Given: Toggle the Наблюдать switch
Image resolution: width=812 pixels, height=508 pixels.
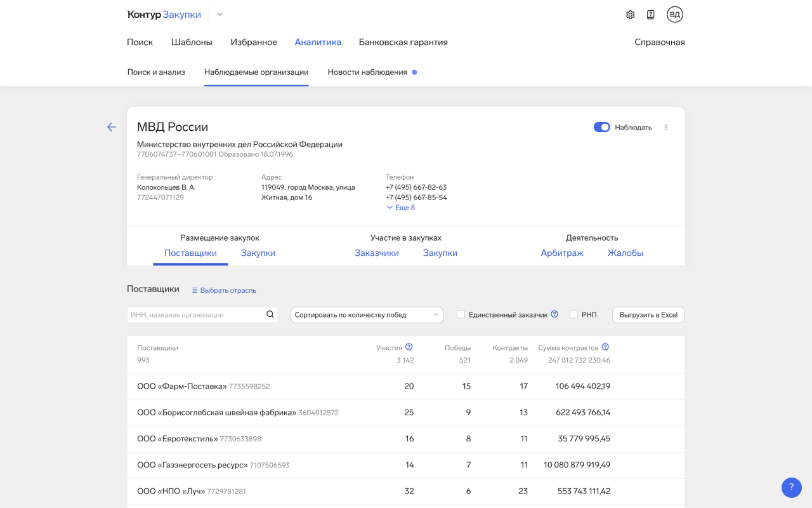Looking at the screenshot, I should 601,127.
